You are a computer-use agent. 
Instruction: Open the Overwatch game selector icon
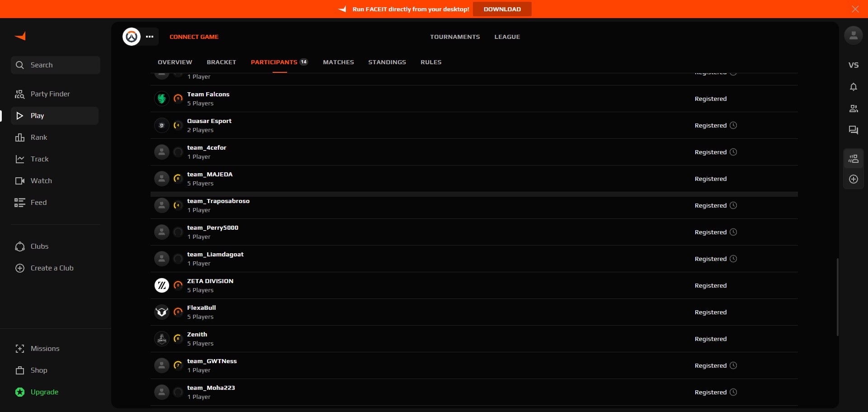coord(132,37)
